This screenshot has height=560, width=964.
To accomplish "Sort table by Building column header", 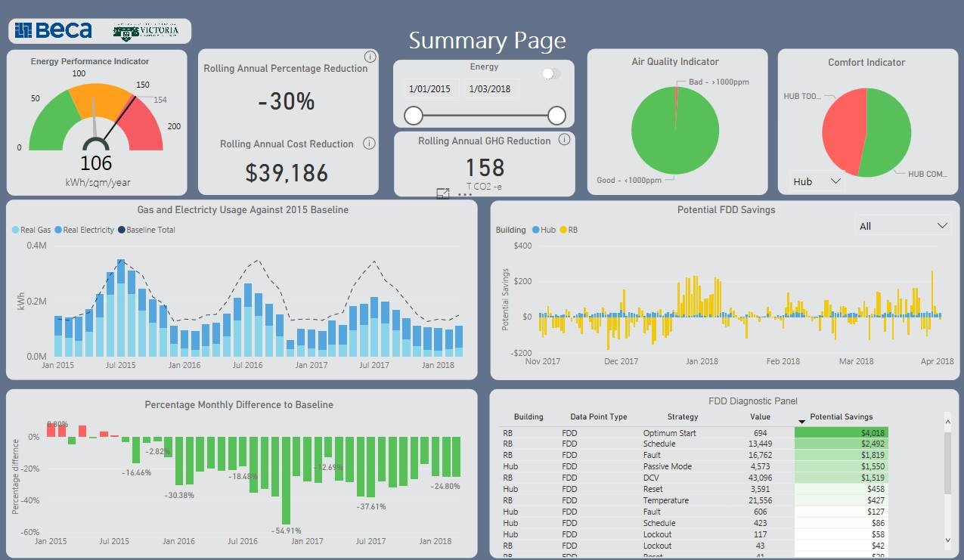I will (x=528, y=416).
